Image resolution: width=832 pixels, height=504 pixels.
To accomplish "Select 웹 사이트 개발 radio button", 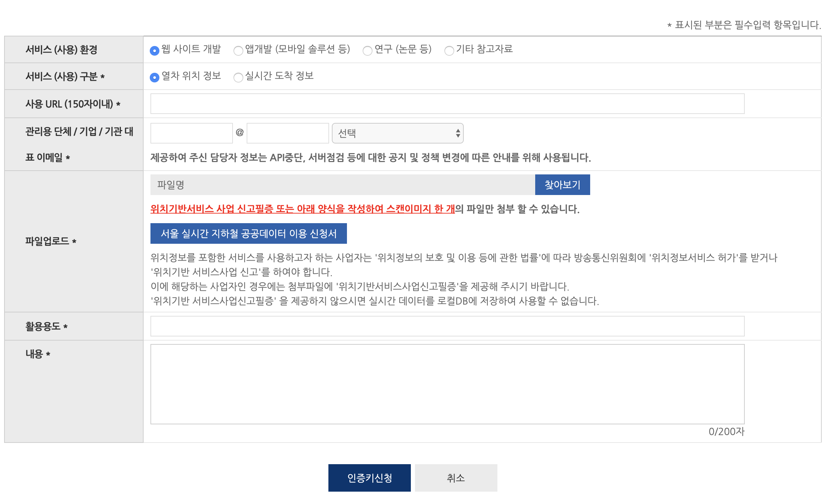I will [155, 50].
